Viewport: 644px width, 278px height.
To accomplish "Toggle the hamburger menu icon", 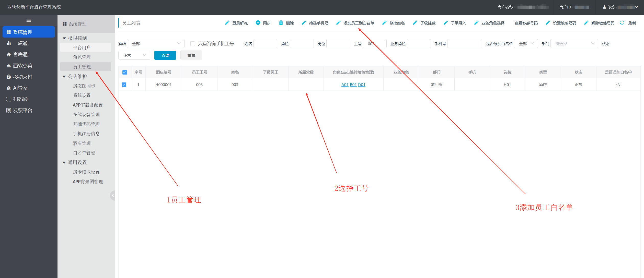I will coord(29,20).
